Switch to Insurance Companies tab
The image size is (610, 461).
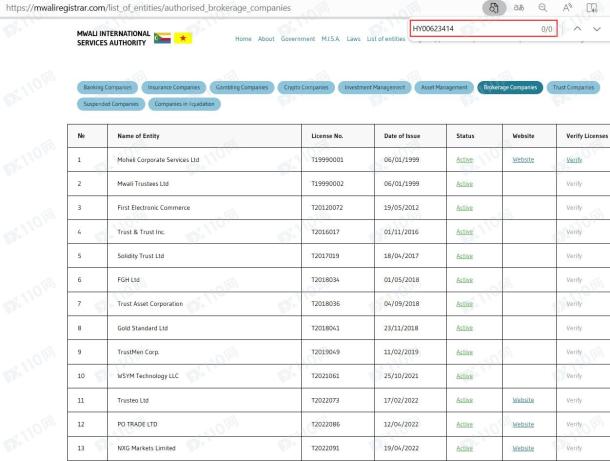click(174, 88)
